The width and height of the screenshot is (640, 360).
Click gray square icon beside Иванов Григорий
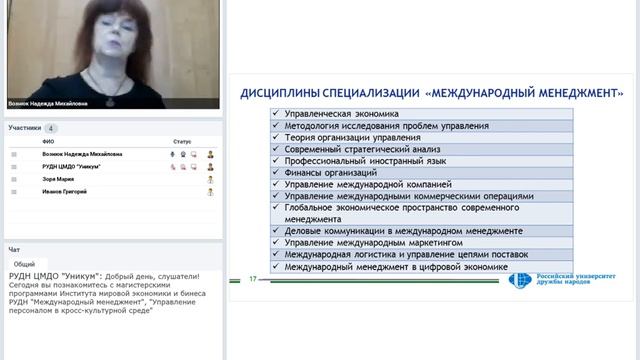point(14,192)
